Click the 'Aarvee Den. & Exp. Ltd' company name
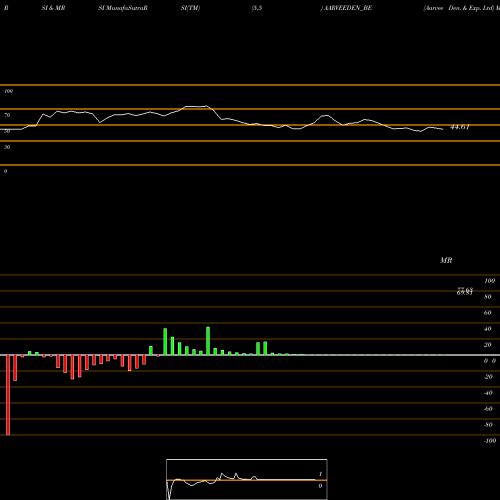The height and width of the screenshot is (500, 500). click(459, 8)
